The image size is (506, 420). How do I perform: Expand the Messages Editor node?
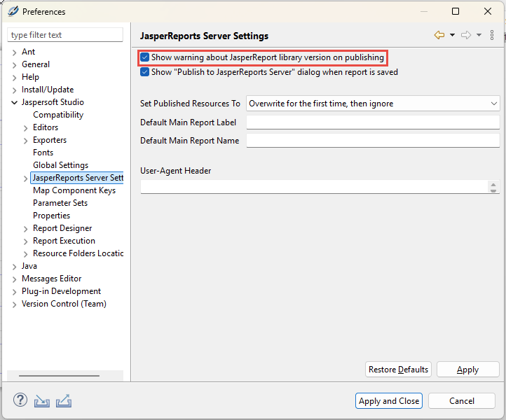click(x=14, y=279)
